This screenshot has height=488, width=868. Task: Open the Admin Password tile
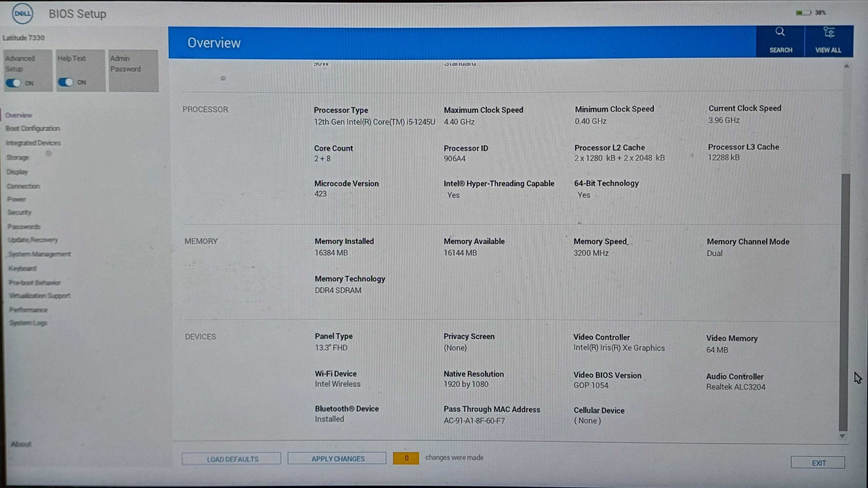pyautogui.click(x=133, y=70)
